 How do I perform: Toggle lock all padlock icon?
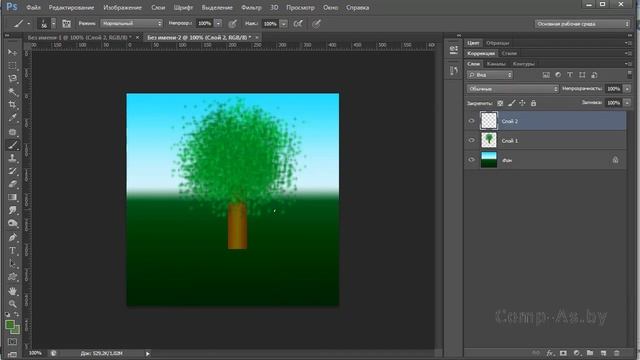(x=533, y=103)
